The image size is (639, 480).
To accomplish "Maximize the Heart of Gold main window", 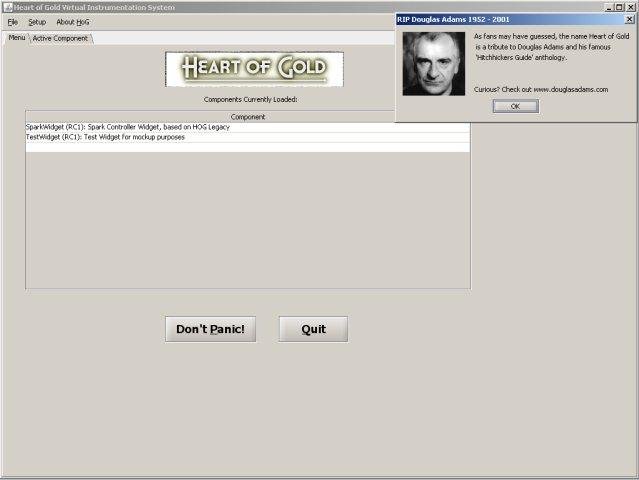I will [619, 7].
